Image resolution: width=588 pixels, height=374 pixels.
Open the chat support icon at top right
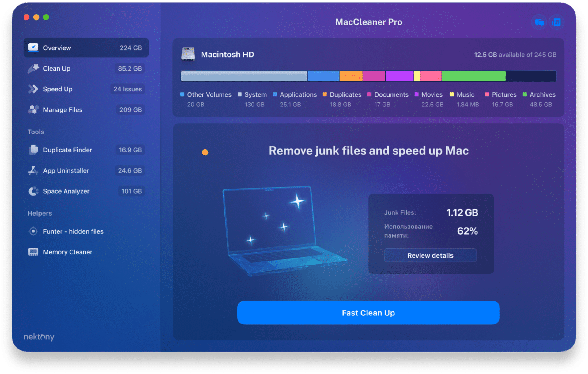539,22
